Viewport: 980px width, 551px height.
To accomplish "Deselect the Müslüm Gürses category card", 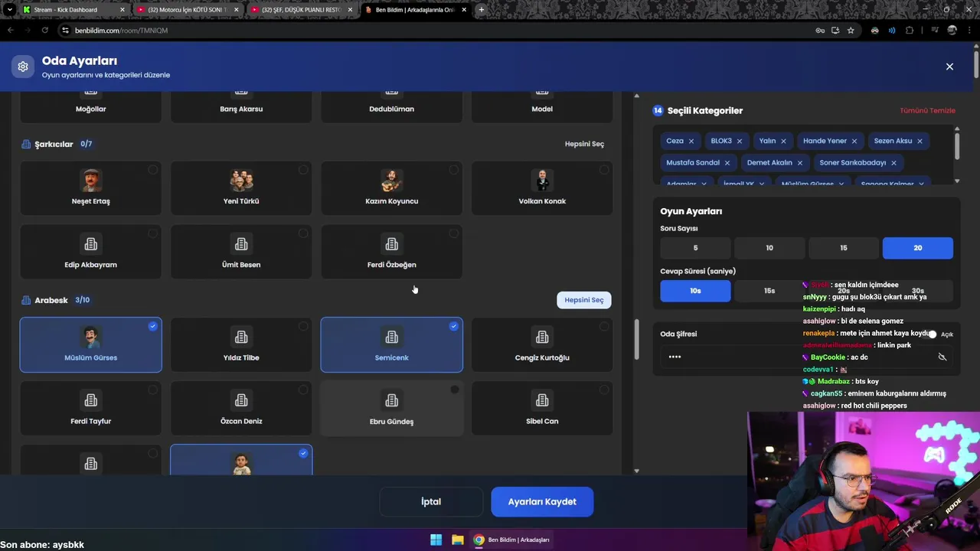I will pyautogui.click(x=90, y=344).
